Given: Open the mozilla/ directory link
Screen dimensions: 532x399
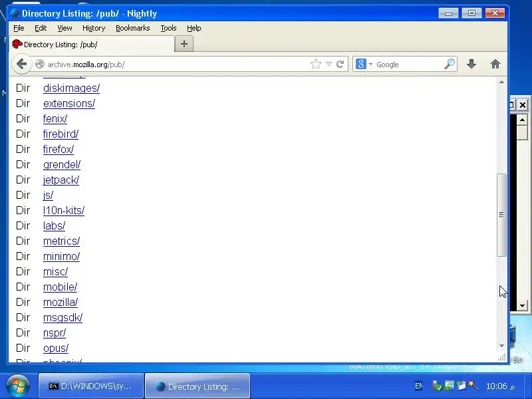Looking at the screenshot, I should [x=61, y=302].
